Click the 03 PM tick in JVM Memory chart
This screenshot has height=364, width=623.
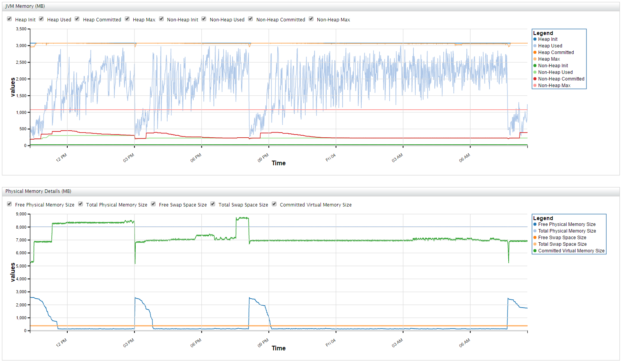pos(129,157)
